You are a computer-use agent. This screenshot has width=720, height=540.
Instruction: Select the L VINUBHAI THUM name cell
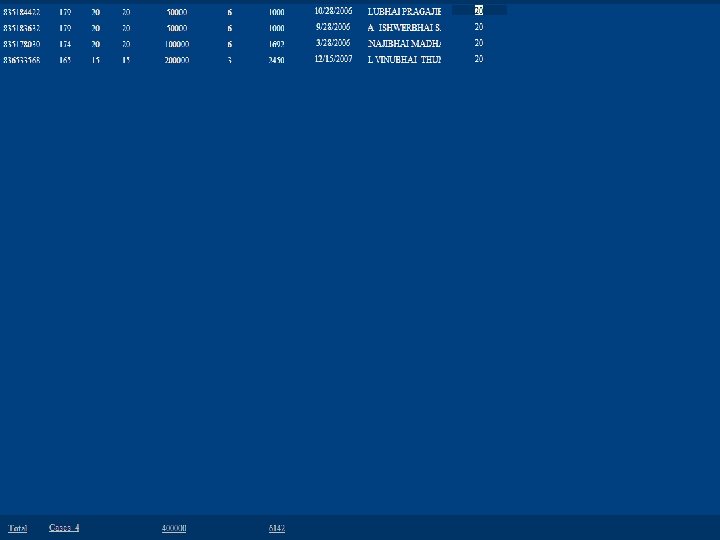click(404, 60)
